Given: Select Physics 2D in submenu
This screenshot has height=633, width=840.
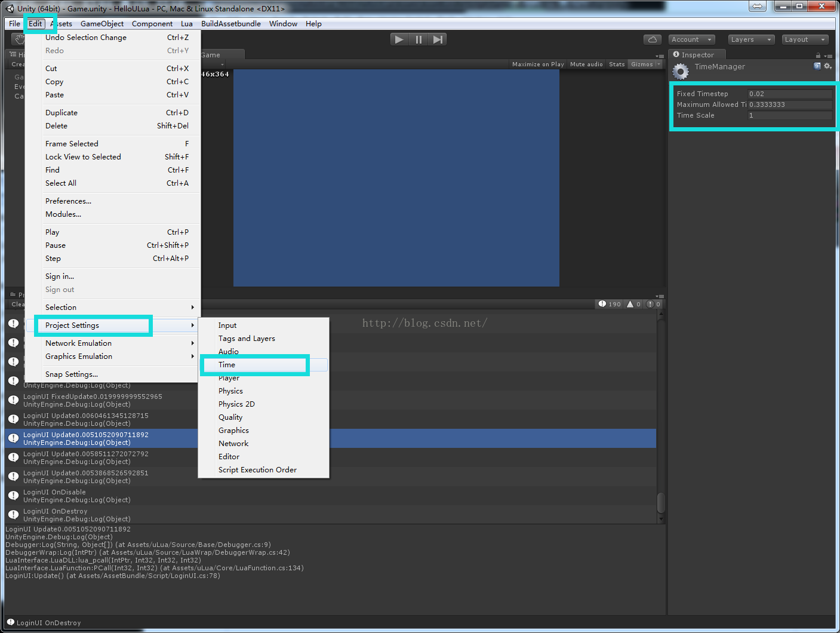Looking at the screenshot, I should point(264,404).
